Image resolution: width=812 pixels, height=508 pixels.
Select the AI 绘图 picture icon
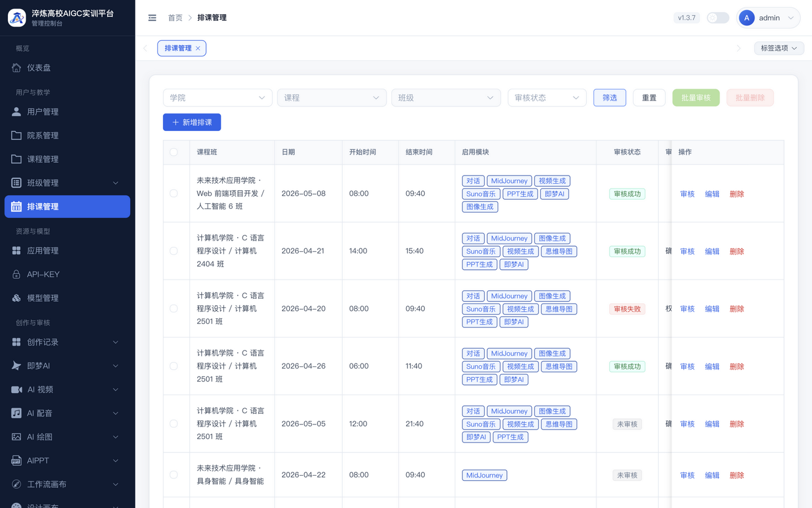pos(16,437)
